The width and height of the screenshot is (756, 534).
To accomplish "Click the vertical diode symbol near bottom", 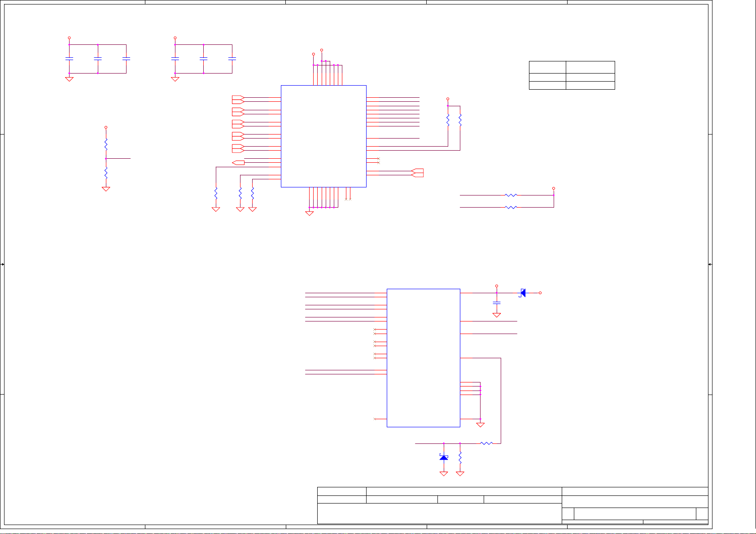I will [x=444, y=457].
